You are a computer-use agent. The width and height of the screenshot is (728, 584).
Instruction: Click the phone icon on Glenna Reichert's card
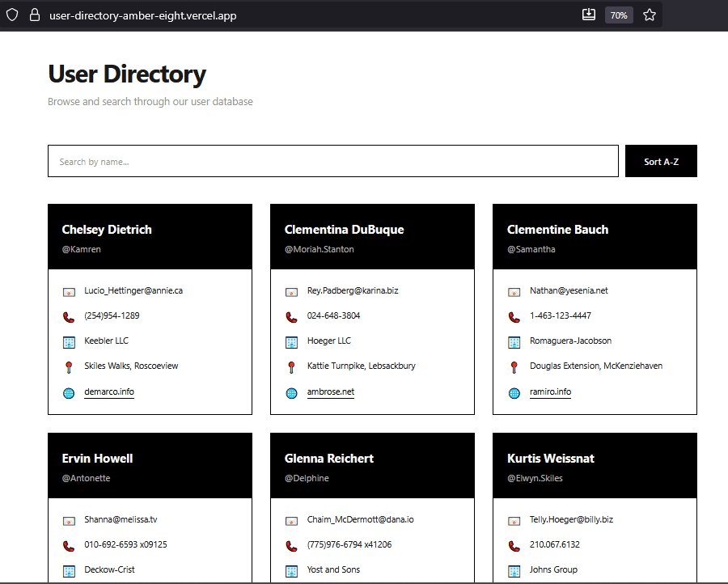pyautogui.click(x=291, y=546)
